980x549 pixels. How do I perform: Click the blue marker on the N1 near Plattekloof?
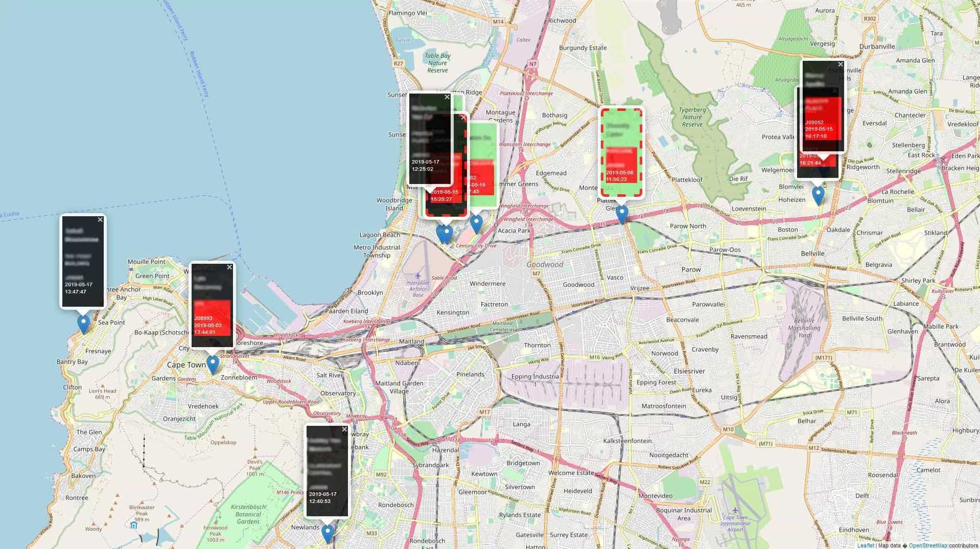622,214
